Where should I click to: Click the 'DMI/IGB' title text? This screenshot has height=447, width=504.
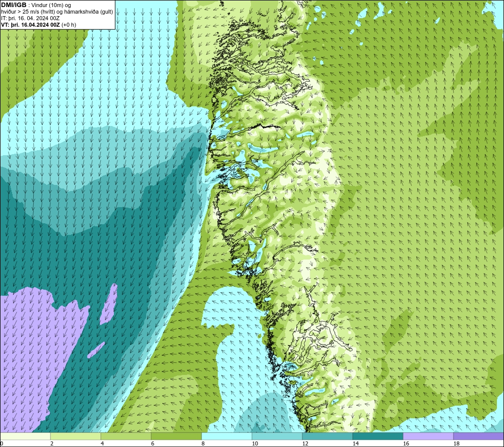[14, 5]
